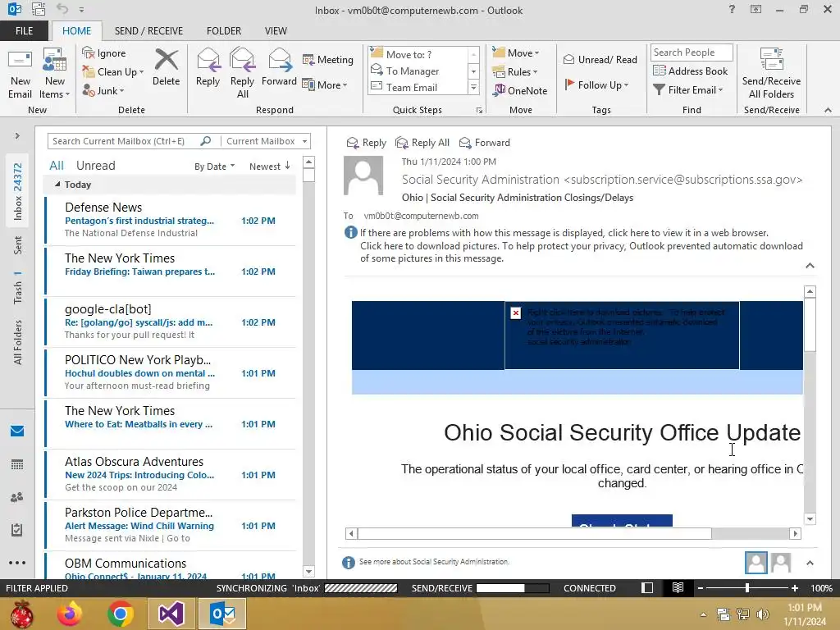Open the Move dropdown
Viewport: 840px width, 630px height.
point(516,53)
